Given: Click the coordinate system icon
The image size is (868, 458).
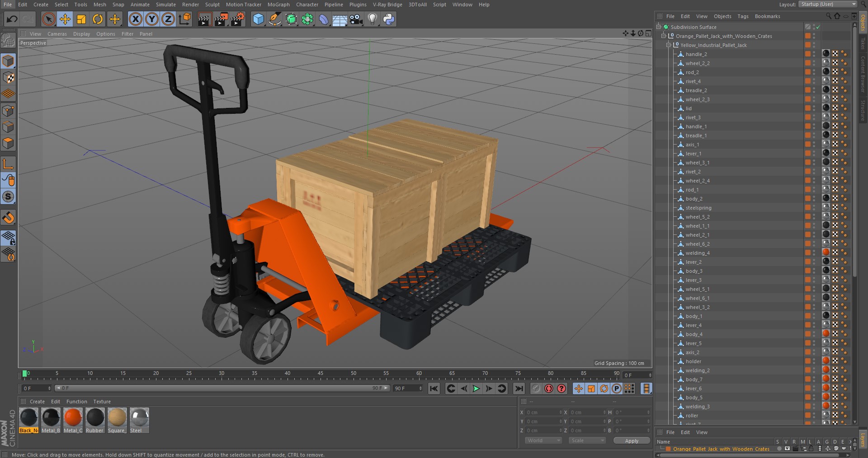Looking at the screenshot, I should 185,19.
